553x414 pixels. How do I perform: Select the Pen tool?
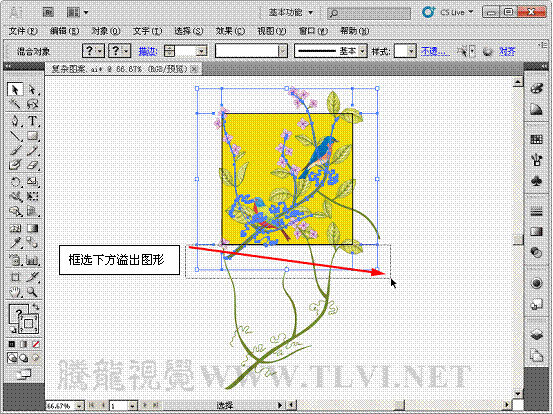tap(15, 121)
